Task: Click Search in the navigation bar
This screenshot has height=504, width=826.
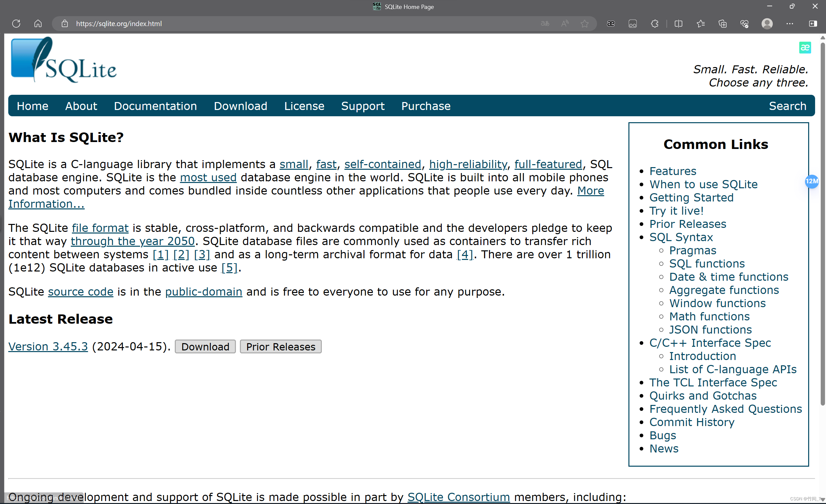Action: coord(787,106)
